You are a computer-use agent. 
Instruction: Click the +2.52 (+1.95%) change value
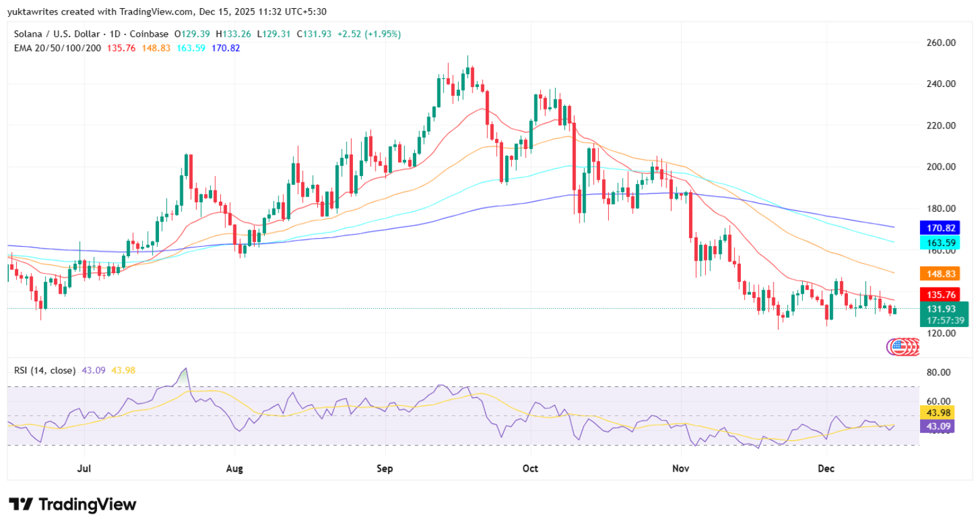[x=369, y=34]
